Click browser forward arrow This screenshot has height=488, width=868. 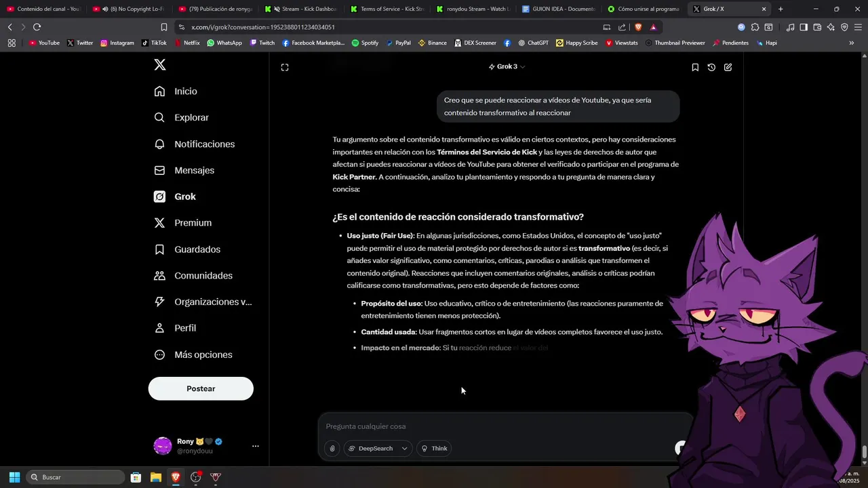click(x=22, y=27)
